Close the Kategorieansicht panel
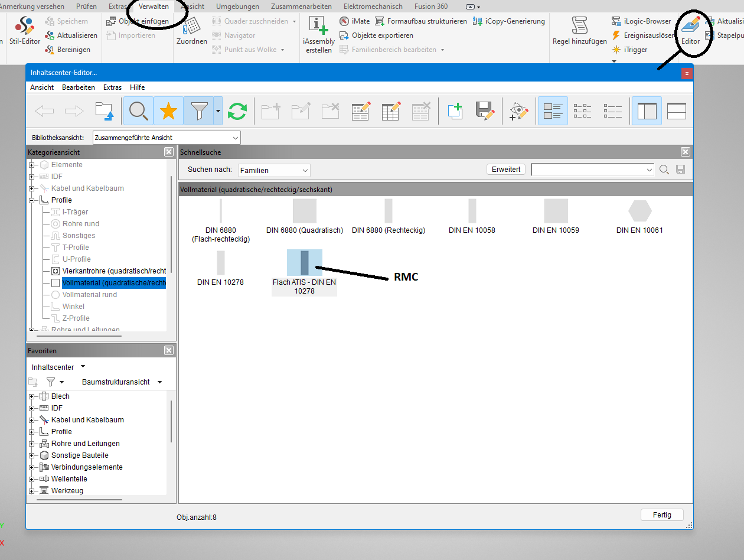Viewport: 744px width, 560px height. point(169,152)
